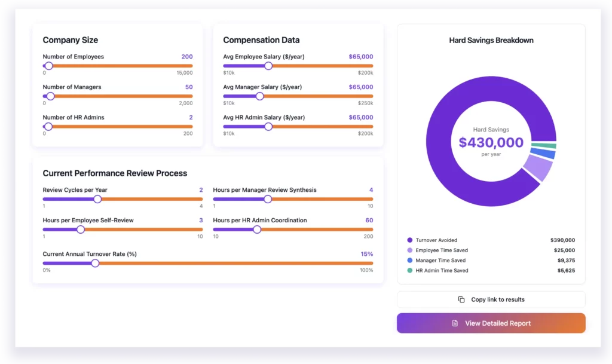Image resolution: width=612 pixels, height=364 pixels.
Task: Click the Current Annual Turnover Rate slider handle
Action: (x=95, y=263)
